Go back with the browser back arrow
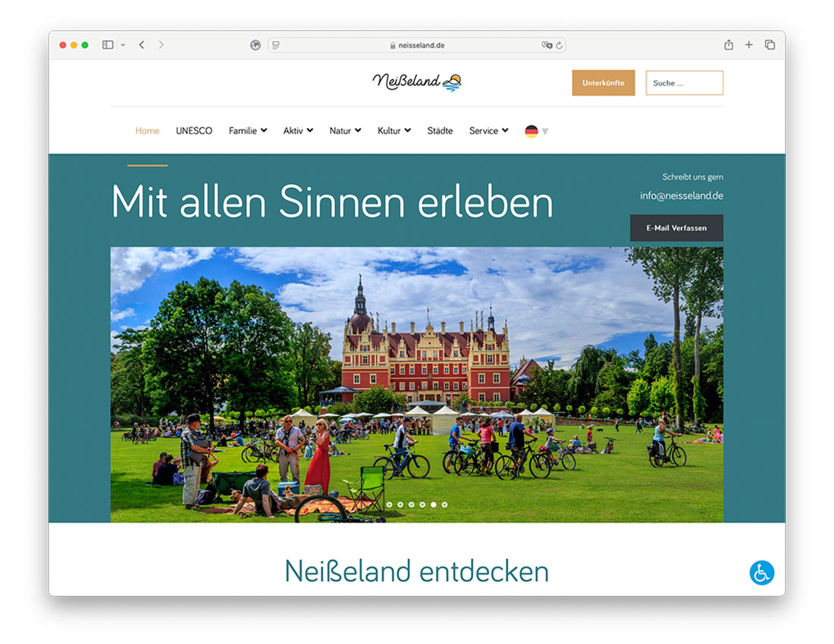 click(x=142, y=45)
